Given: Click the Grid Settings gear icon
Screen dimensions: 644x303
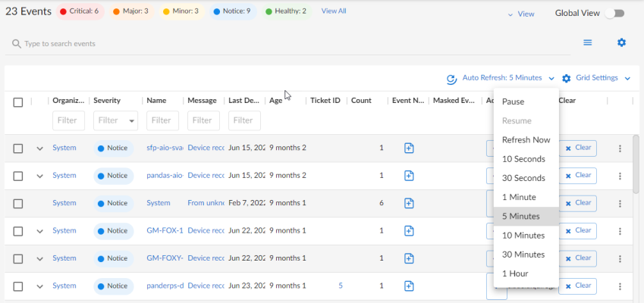Looking at the screenshot, I should [x=567, y=78].
